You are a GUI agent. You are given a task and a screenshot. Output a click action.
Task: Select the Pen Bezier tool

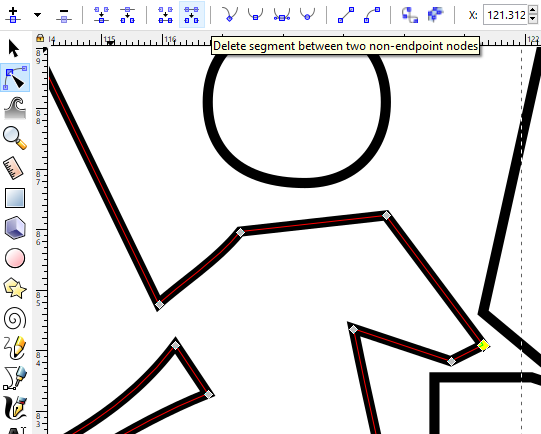[x=15, y=378]
